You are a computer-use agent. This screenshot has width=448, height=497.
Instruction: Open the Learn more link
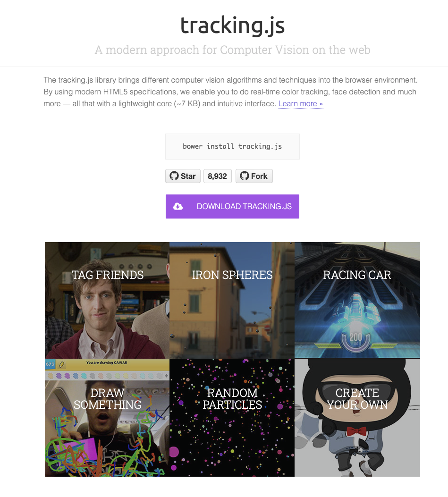coord(301,104)
